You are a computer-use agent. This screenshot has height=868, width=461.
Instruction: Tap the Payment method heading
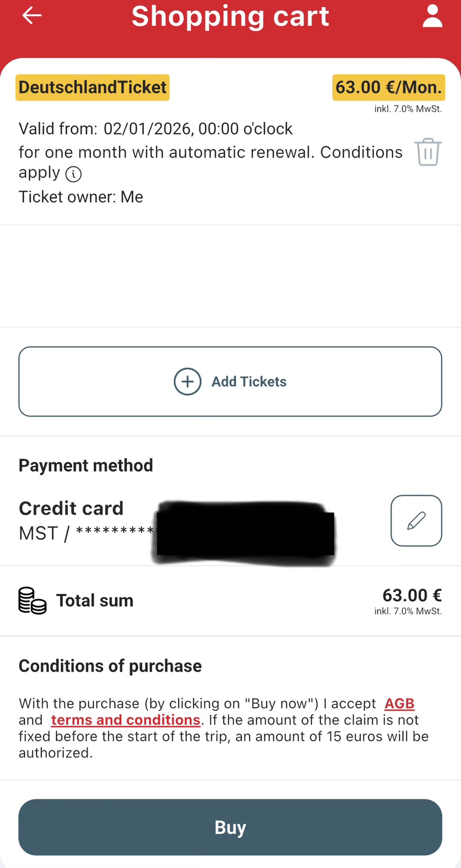point(86,465)
